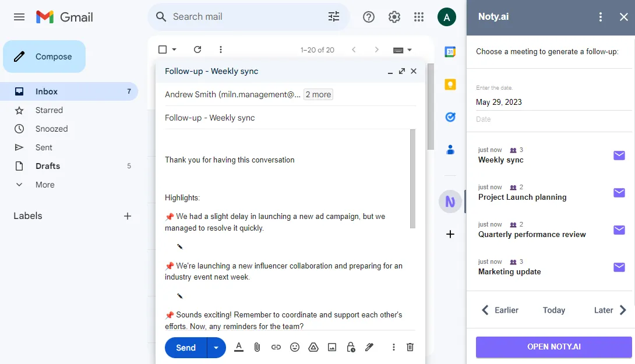The height and width of the screenshot is (364, 635).
Task: Get more add-ons with plus icon
Action: click(x=450, y=234)
